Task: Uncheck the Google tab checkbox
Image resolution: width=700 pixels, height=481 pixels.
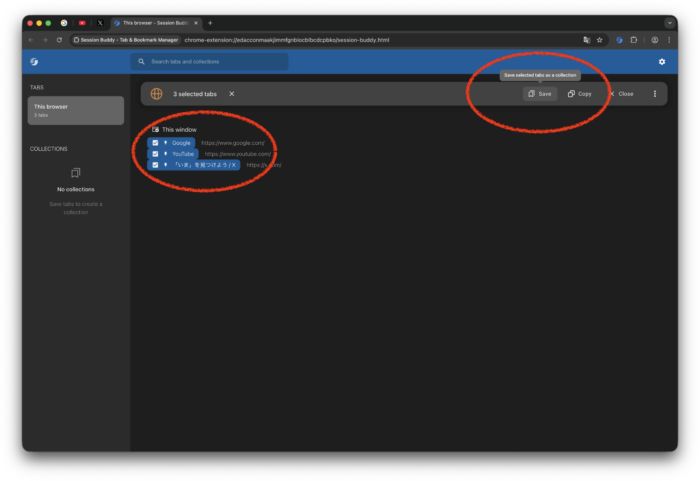Action: pyautogui.click(x=155, y=143)
